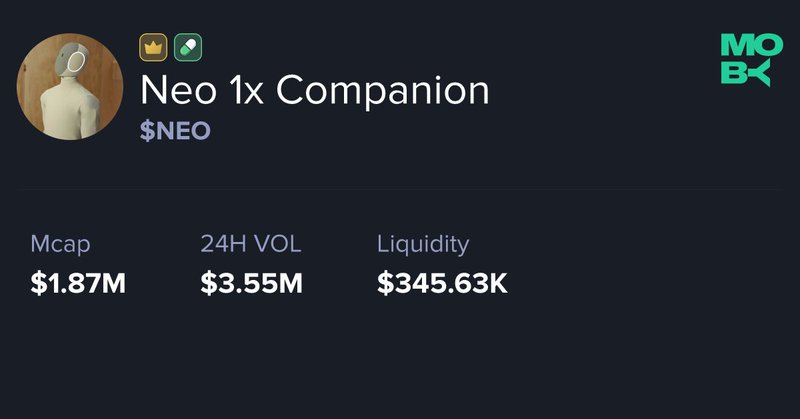The width and height of the screenshot is (800, 419).
Task: Click the Liquidity label
Action: (422, 243)
